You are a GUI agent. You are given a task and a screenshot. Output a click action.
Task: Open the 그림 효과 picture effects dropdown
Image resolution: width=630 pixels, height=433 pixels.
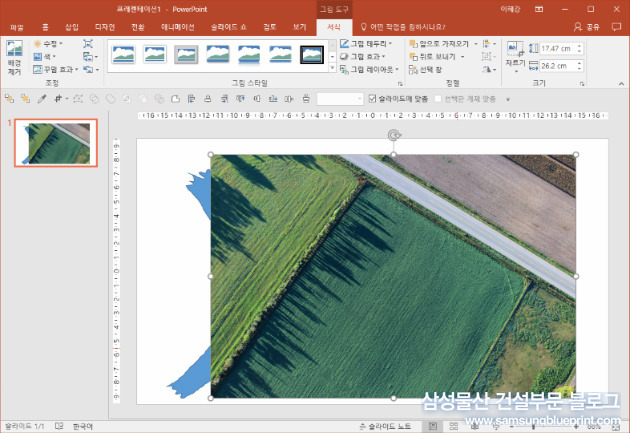tap(363, 56)
